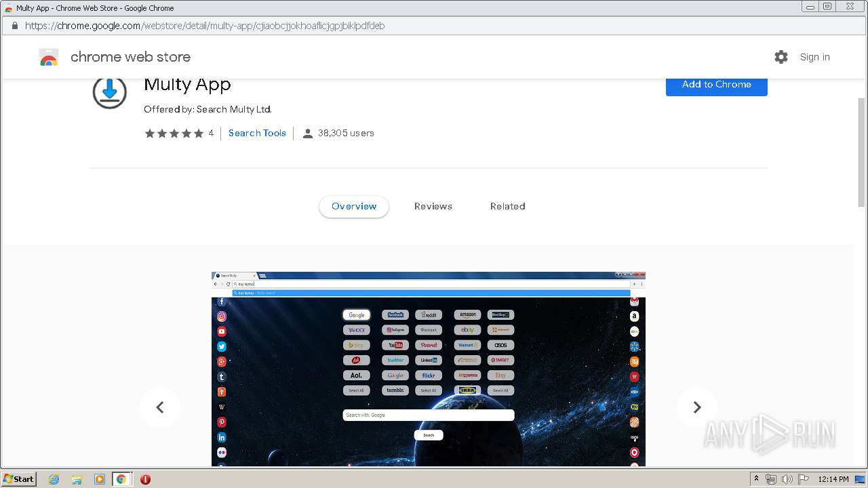Click the Action Center flag icon
Image resolution: width=868 pixels, height=488 pixels.
[x=804, y=479]
